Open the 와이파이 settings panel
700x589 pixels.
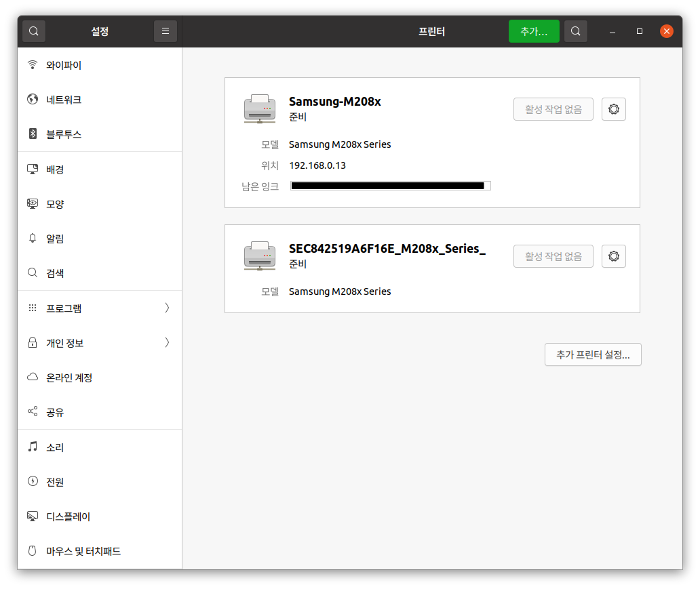coord(100,65)
